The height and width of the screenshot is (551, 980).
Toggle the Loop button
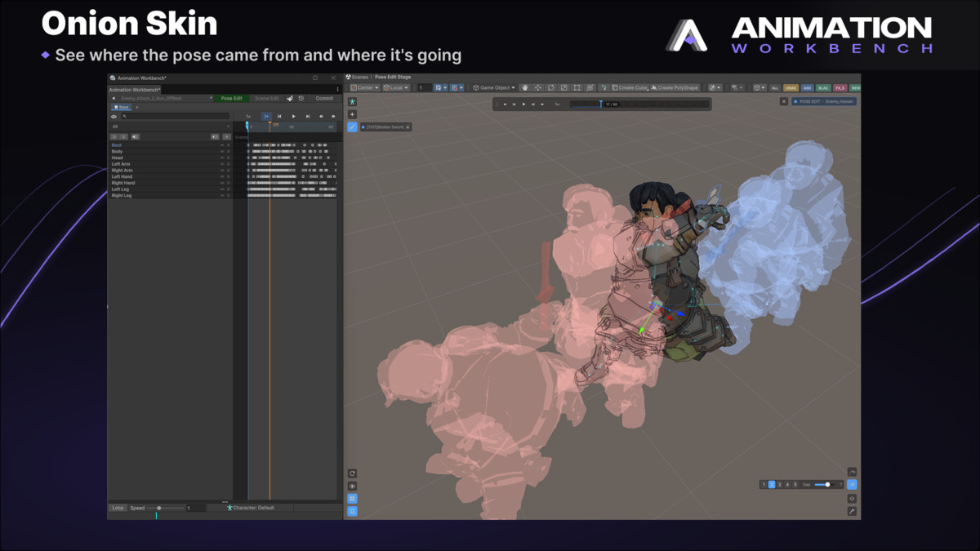118,508
